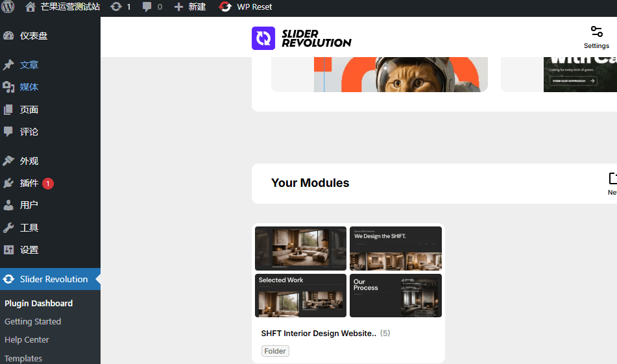Open 仪表盘 dashboard menu

[34, 36]
